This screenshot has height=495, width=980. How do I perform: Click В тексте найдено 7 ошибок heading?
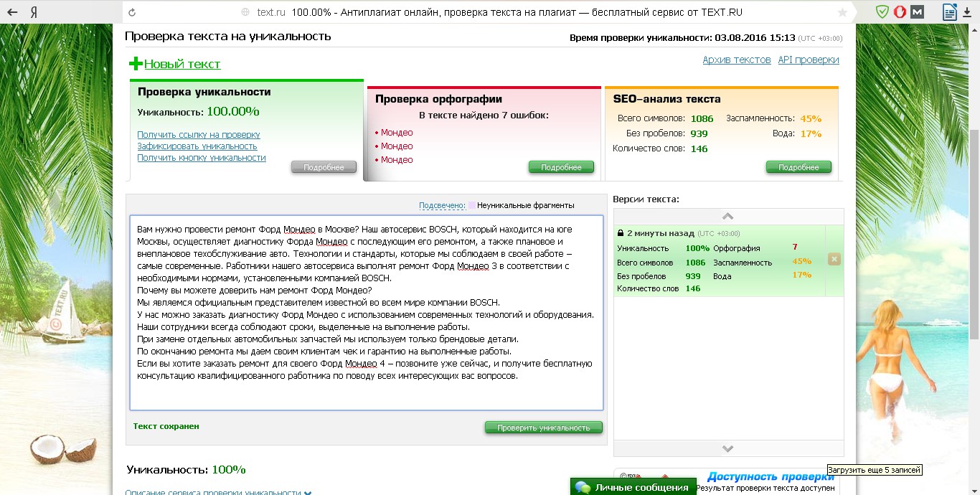point(484,115)
